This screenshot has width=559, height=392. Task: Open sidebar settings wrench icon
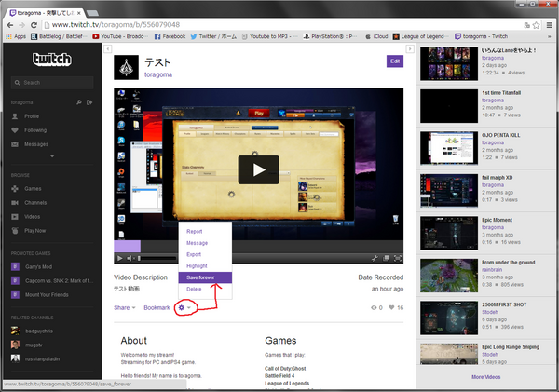click(x=79, y=102)
